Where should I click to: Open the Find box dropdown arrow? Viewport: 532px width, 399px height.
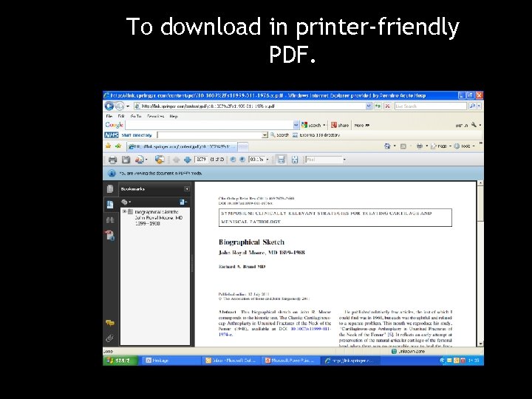click(344, 160)
